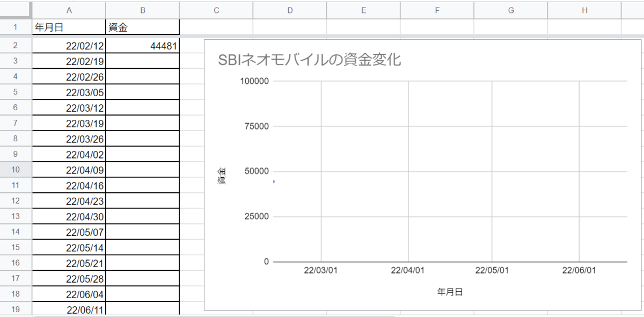Click the 22/05/01 x-axis label
This screenshot has height=317, width=644.
point(492,271)
